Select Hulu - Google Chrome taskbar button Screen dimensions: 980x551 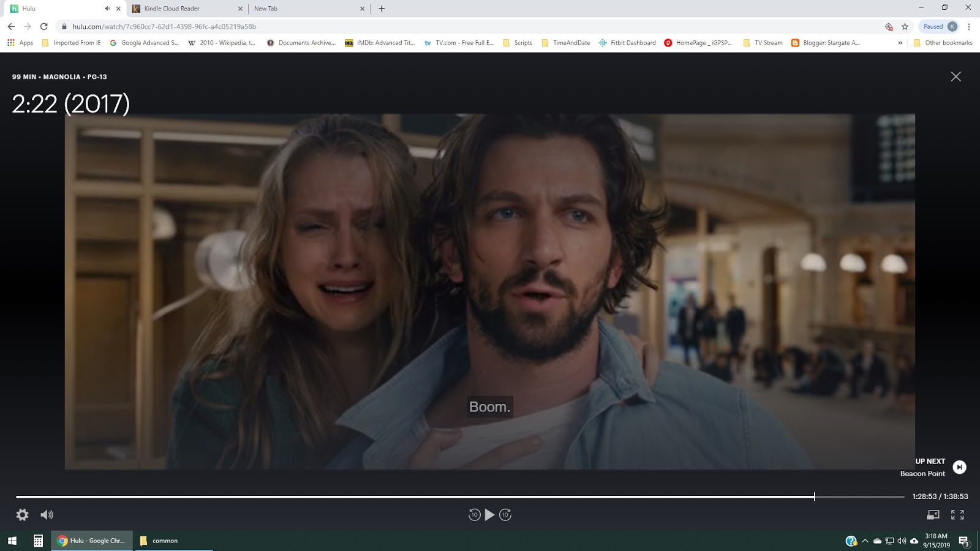[x=92, y=541]
